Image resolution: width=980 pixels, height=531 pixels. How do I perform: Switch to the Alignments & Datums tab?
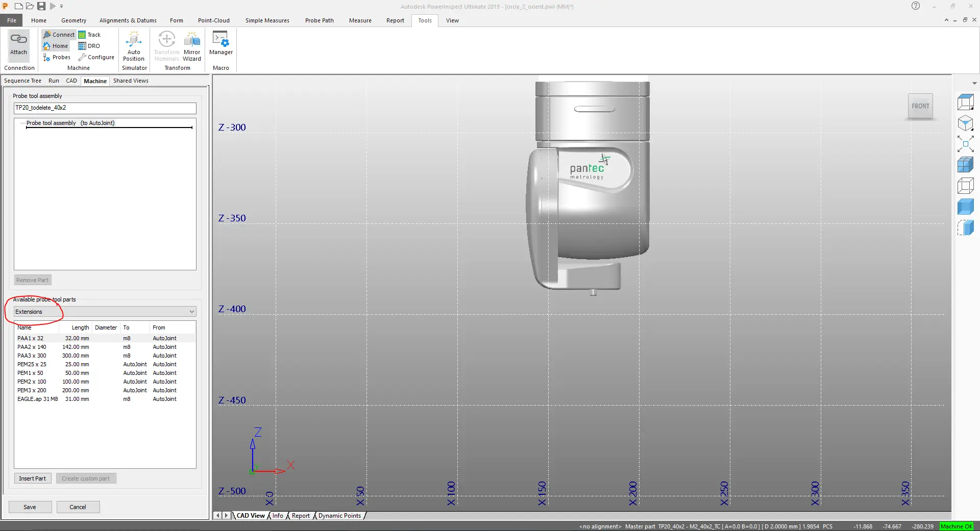(128, 20)
